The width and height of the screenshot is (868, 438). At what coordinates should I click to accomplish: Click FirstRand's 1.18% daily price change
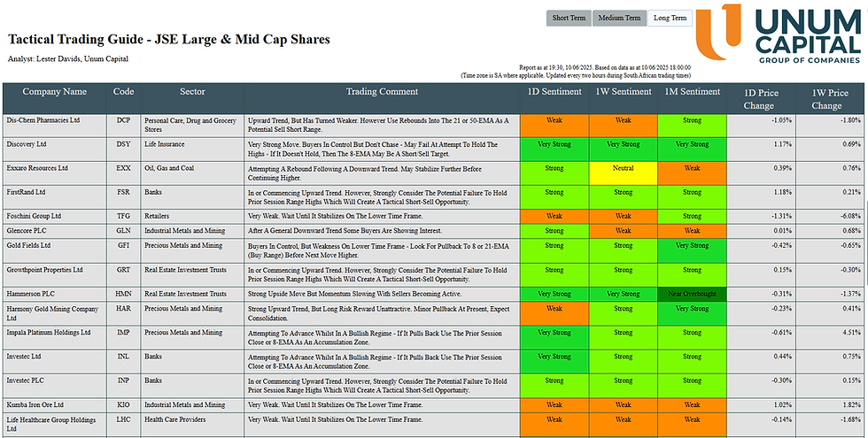[781, 193]
